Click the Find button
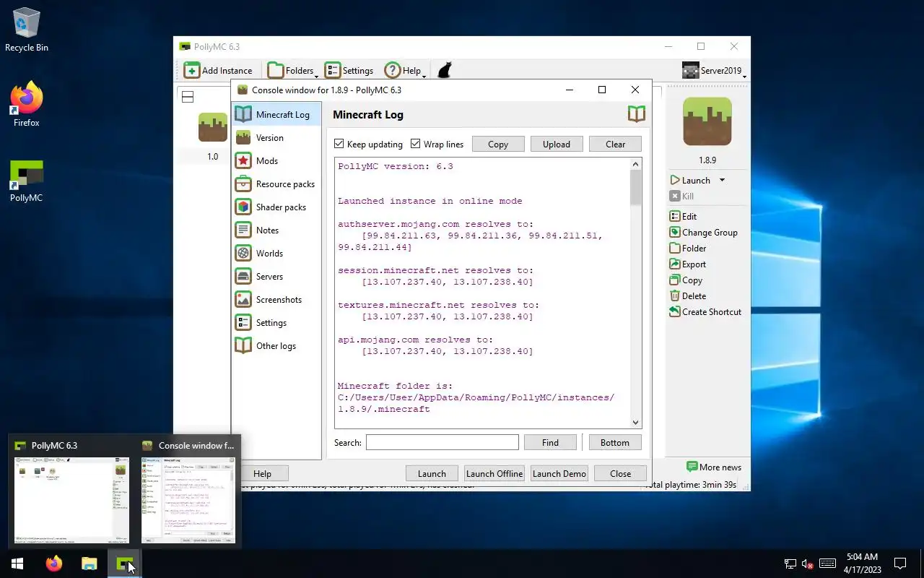The image size is (924, 578). coord(550,442)
